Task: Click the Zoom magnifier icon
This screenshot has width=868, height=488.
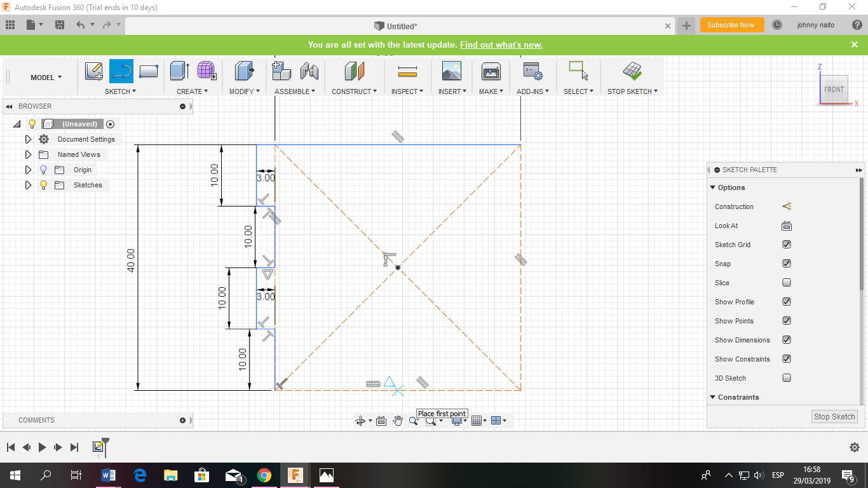Action: click(x=413, y=421)
